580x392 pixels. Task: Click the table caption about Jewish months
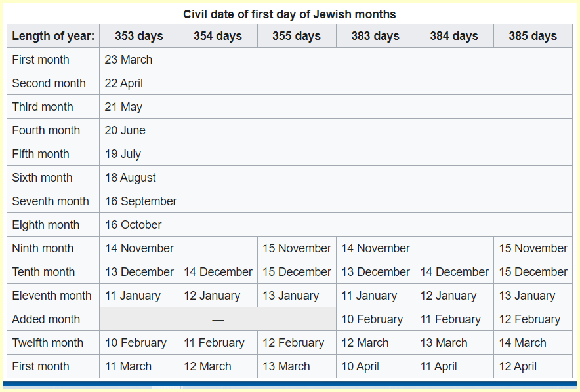coord(289,14)
